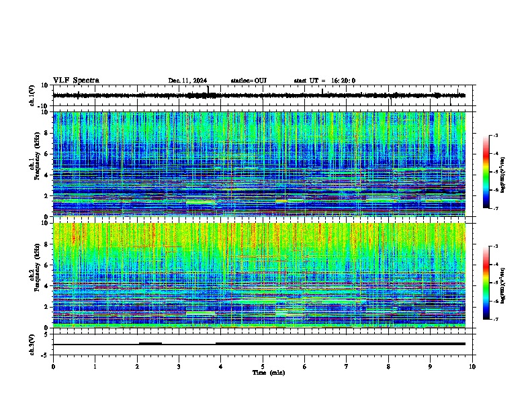The height and width of the screenshot is (411, 532).
Task: Click the 'station=OUJ' label
Action: 249,81
